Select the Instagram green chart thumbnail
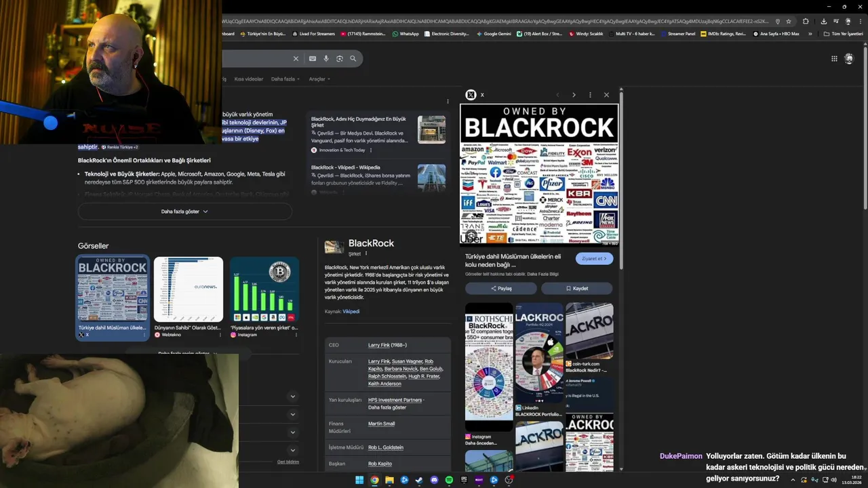The image size is (868, 488). pyautogui.click(x=264, y=289)
